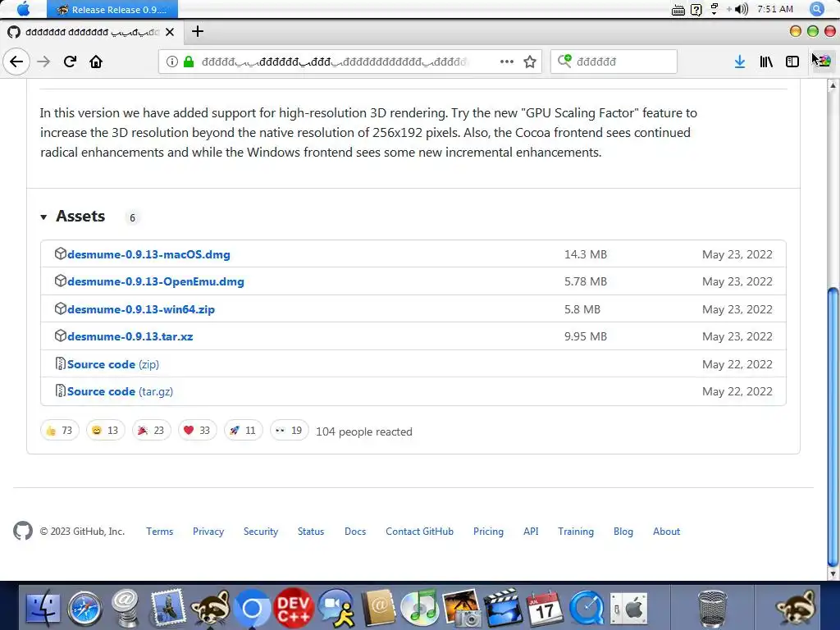Open the Status footer link
Image resolution: width=840 pixels, height=630 pixels.
[x=311, y=532]
